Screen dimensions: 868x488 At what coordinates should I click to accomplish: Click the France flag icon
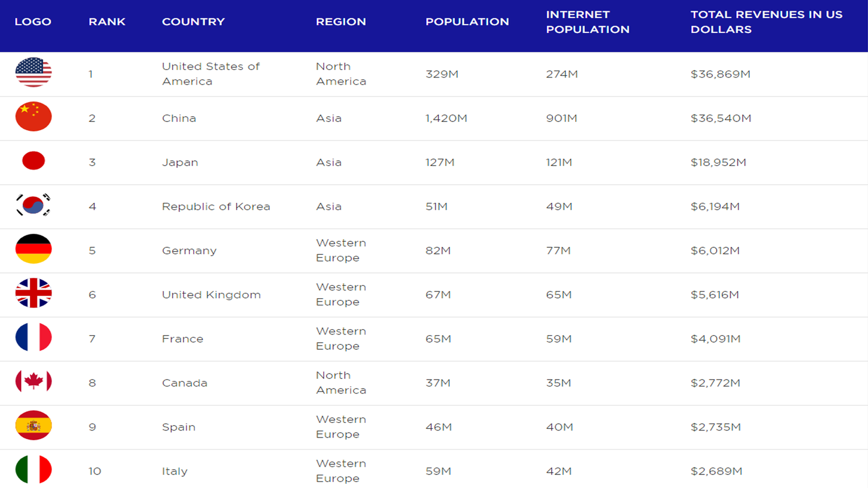pyautogui.click(x=34, y=338)
